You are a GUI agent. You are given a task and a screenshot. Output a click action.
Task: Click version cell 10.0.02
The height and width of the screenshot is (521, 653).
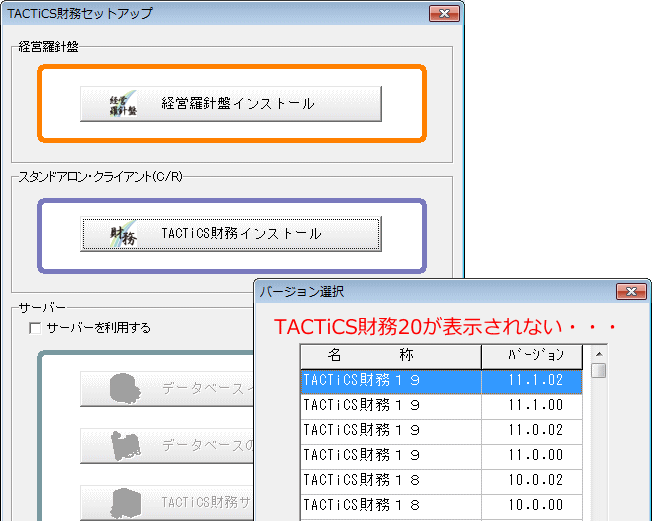[x=532, y=481]
